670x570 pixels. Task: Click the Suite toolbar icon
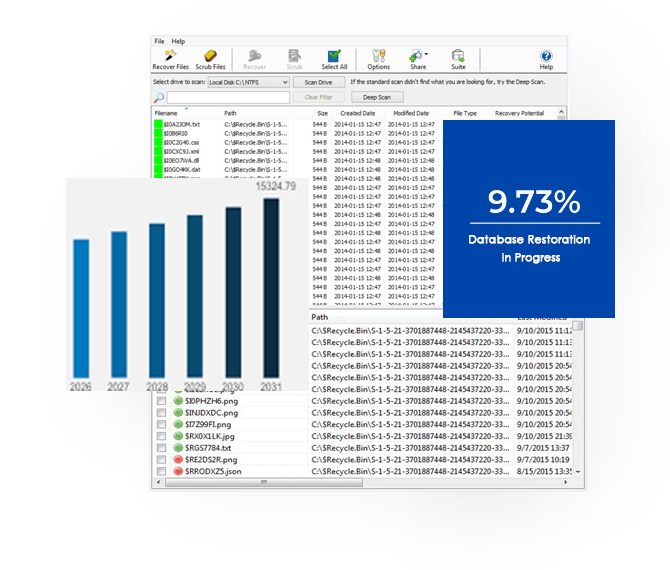[458, 55]
